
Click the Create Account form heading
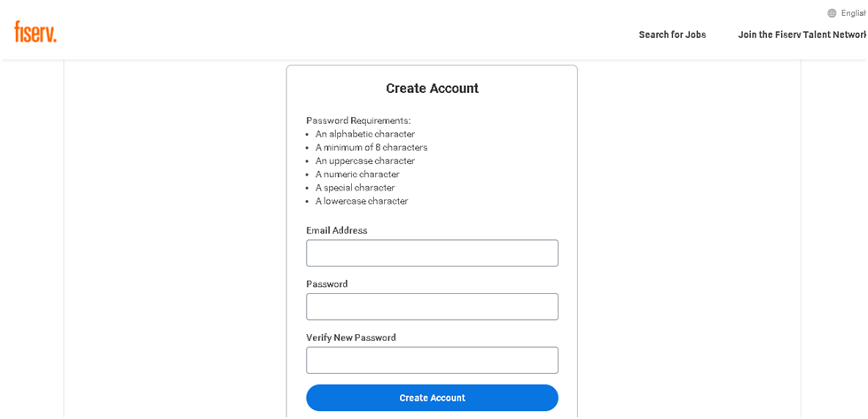(432, 89)
